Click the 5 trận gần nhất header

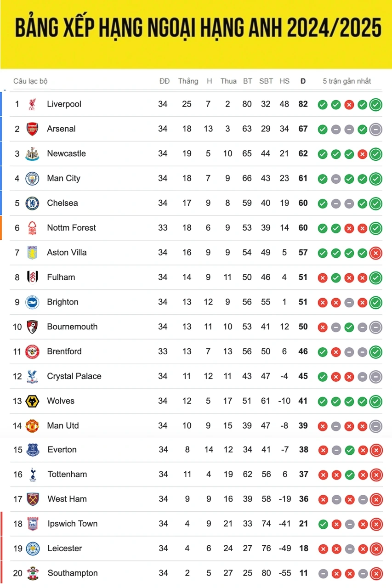[x=347, y=81]
